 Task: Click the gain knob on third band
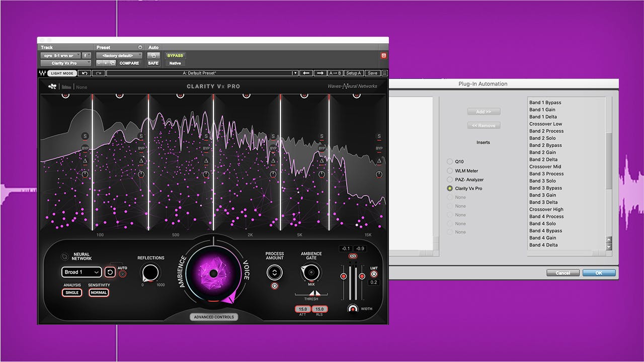point(206,174)
